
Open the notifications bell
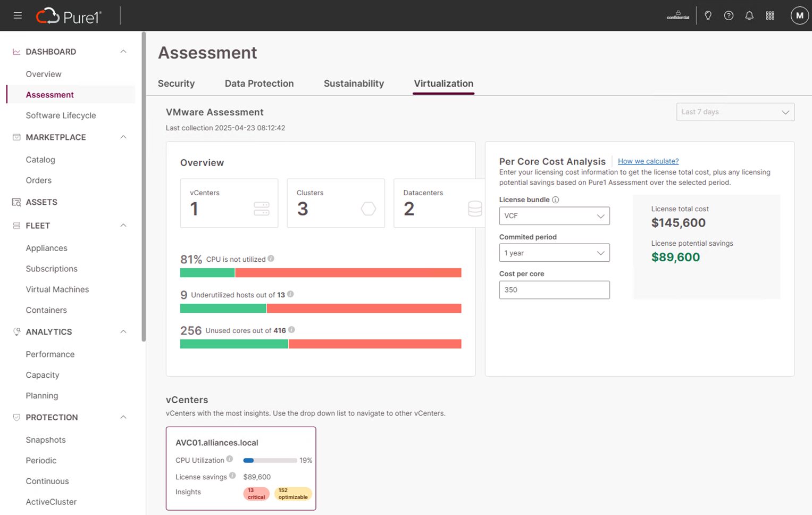click(x=749, y=15)
